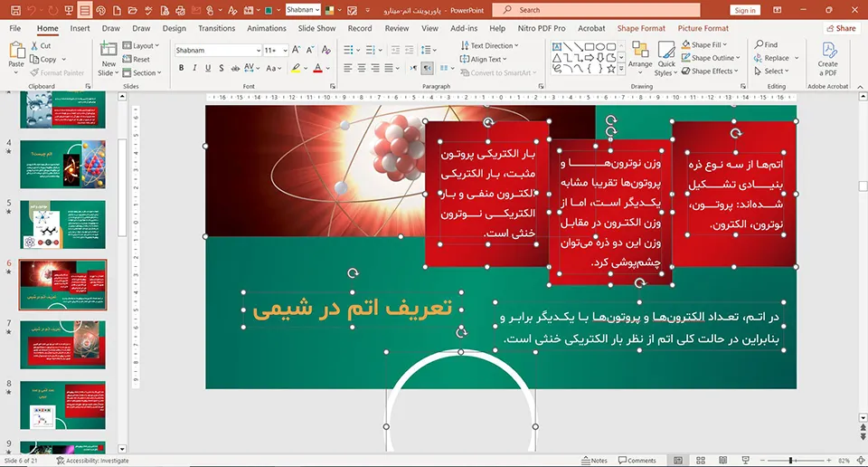Click the Save icon in the quick access toolbar
Image resolution: width=868 pixels, height=467 pixels.
click(15, 10)
